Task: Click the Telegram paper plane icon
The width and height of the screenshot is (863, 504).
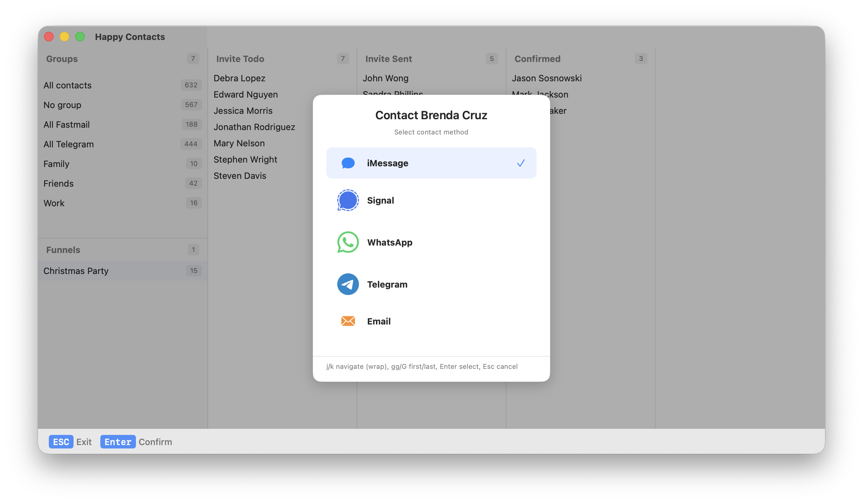Action: coord(347,284)
